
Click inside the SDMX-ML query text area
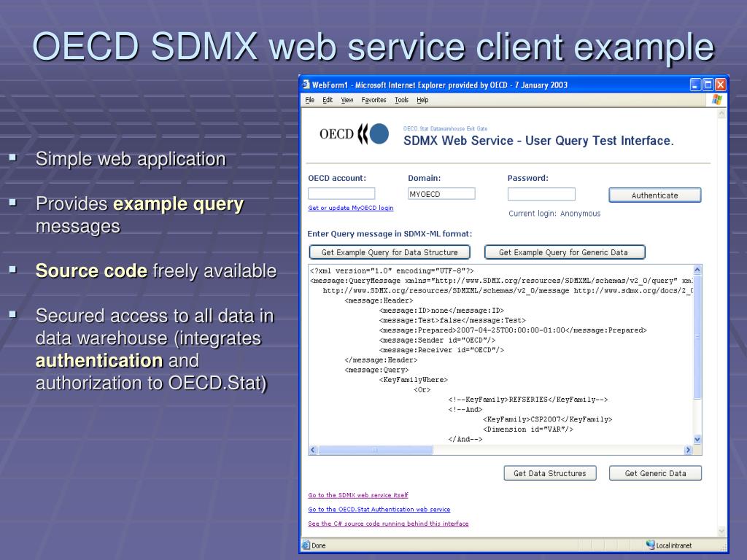tap(500, 355)
